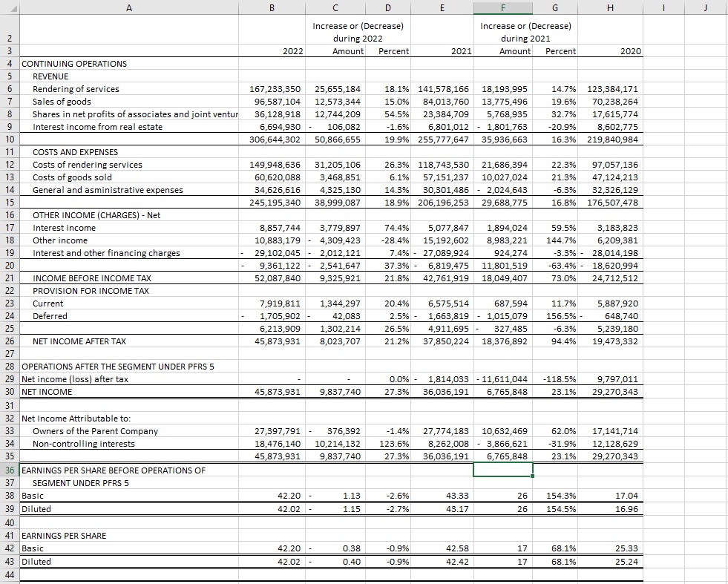
Task: Select total costs 245,195,340 cell
Action: [x=272, y=203]
